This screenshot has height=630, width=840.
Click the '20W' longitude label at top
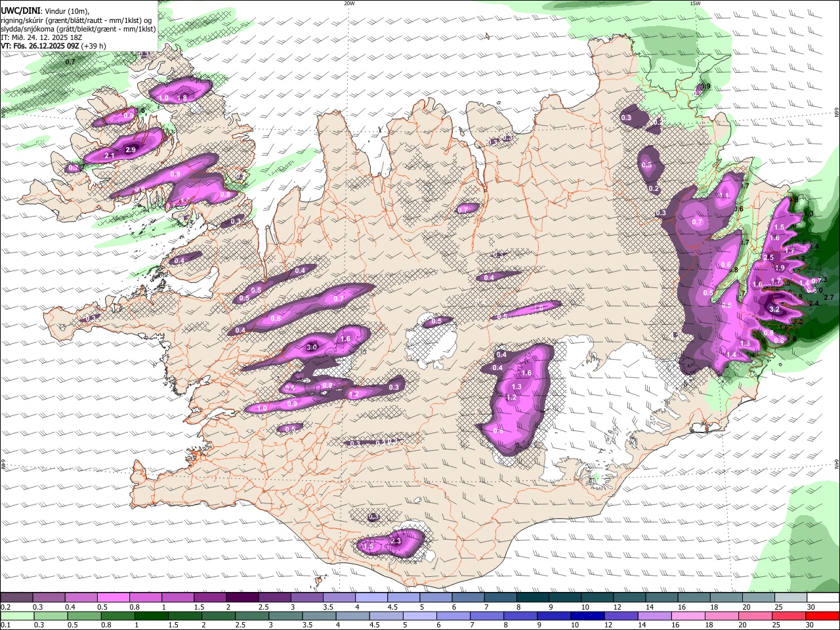coord(349,3)
